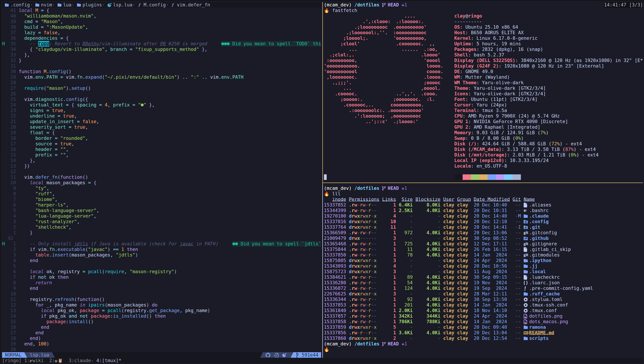Image resolution: width=644 pixels, height=364 pixels.
Task: Click the git branch icon beside 591e44
Action: pyautogui.click(x=297, y=355)
